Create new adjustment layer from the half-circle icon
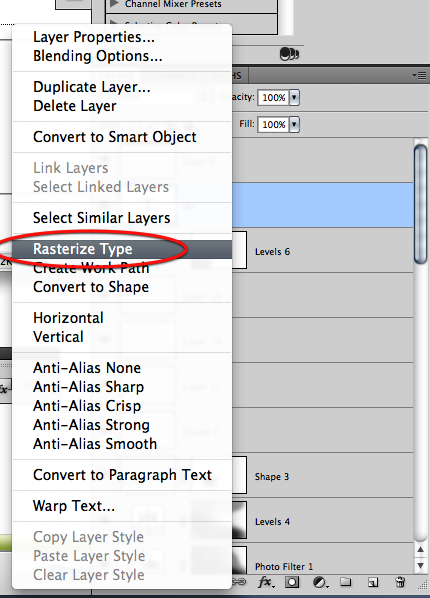The height and width of the screenshot is (598, 430). [320, 582]
